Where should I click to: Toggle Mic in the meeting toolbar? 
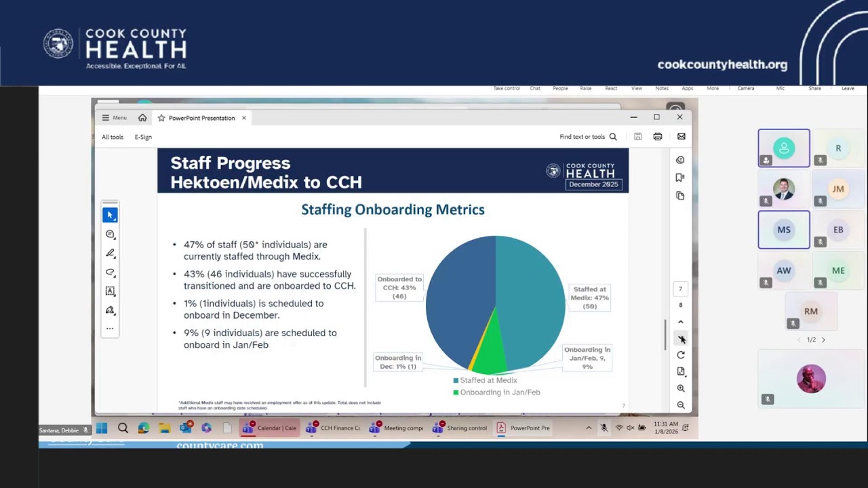(x=781, y=88)
